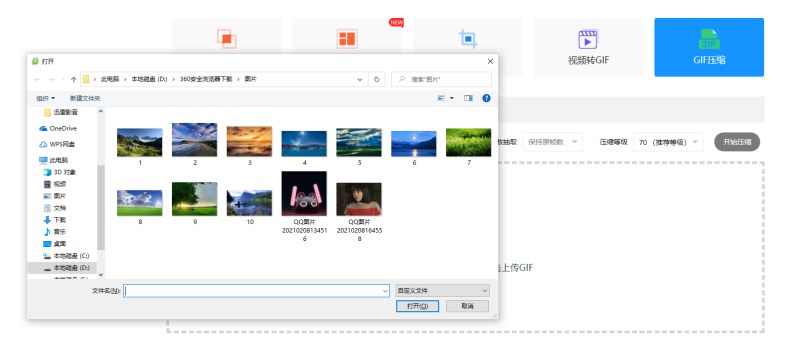Viewport: 800px width, 364px height.
Task: Open the view options dropdown arrow
Action: pos(452,98)
